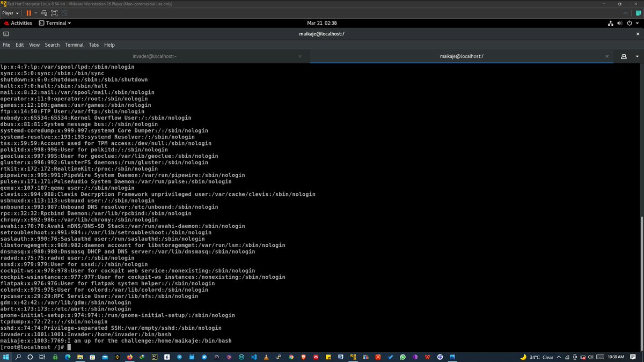Open the View menu
Screen dimensions: 644x362
34,45
